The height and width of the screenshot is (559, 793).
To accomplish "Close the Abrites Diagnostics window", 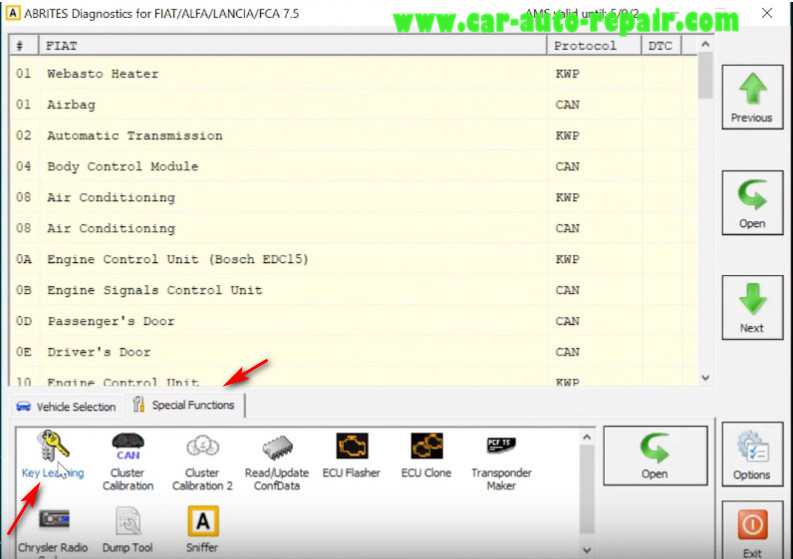I will (x=767, y=13).
